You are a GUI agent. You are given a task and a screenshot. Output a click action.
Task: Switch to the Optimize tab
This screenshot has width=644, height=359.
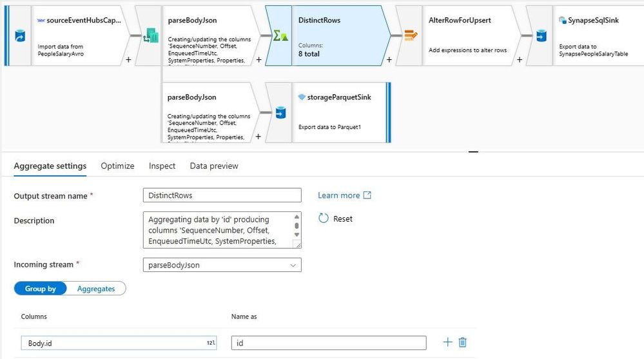click(x=117, y=166)
